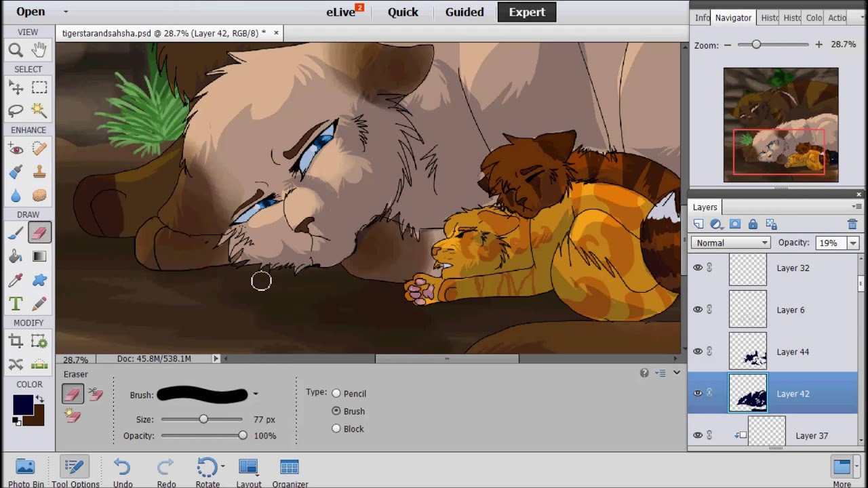Viewport: 868px width, 488px height.
Task: Open the Layers panel flyout menu
Action: point(856,207)
